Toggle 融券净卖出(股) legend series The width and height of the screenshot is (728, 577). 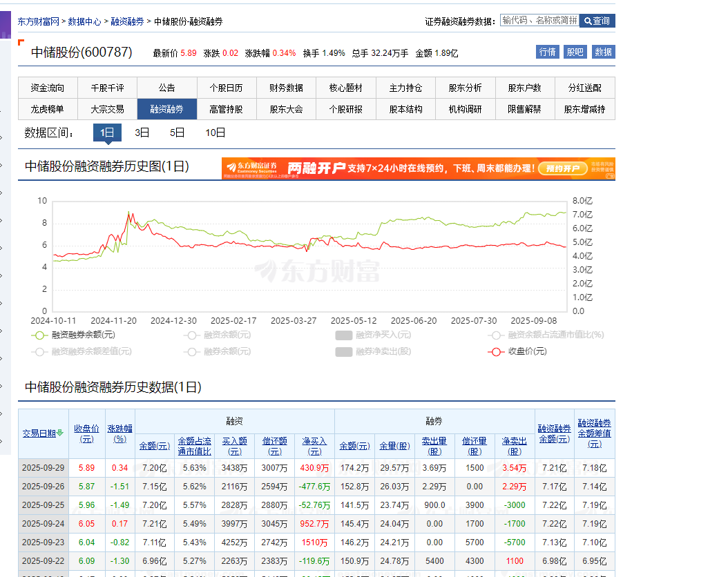(373, 351)
